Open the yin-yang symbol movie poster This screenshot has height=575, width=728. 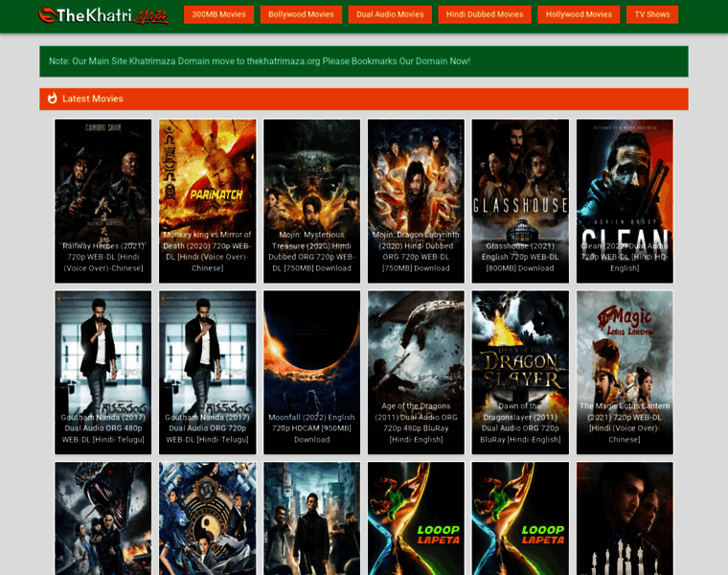(x=208, y=518)
